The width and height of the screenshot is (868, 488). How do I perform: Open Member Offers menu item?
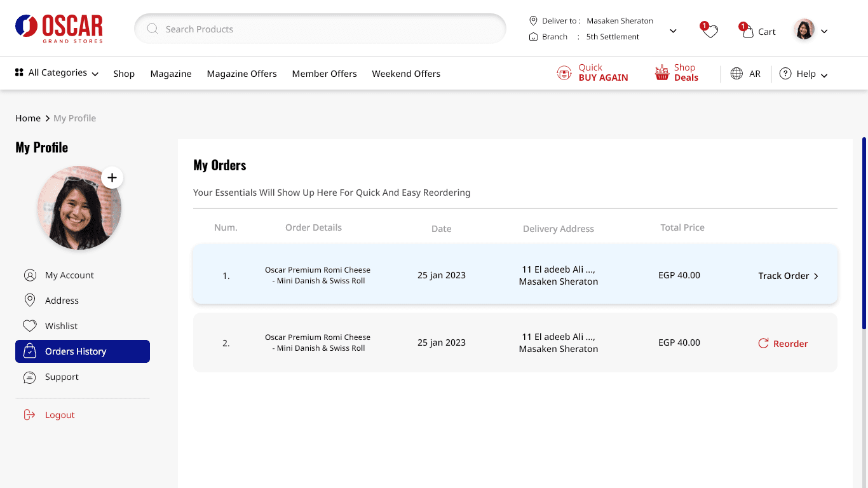coord(325,74)
